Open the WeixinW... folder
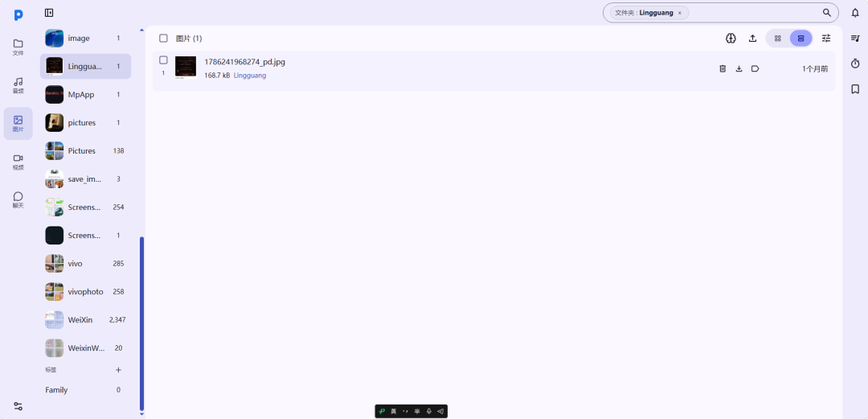The image size is (868, 419). [85, 348]
